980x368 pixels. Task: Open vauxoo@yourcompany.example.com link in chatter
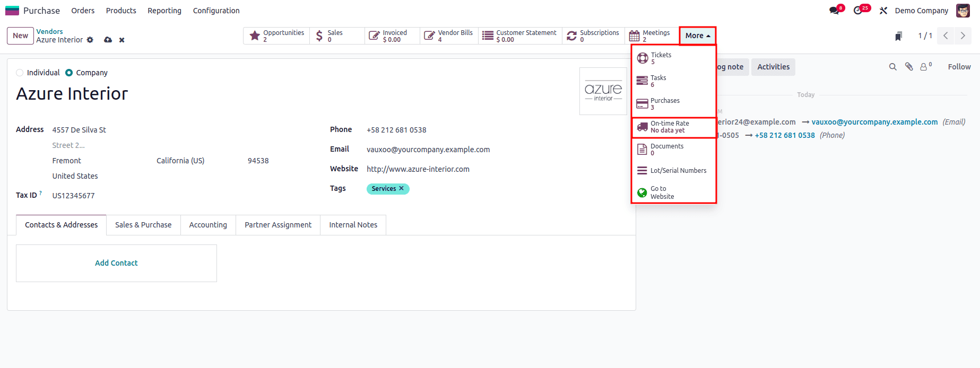[x=874, y=122]
